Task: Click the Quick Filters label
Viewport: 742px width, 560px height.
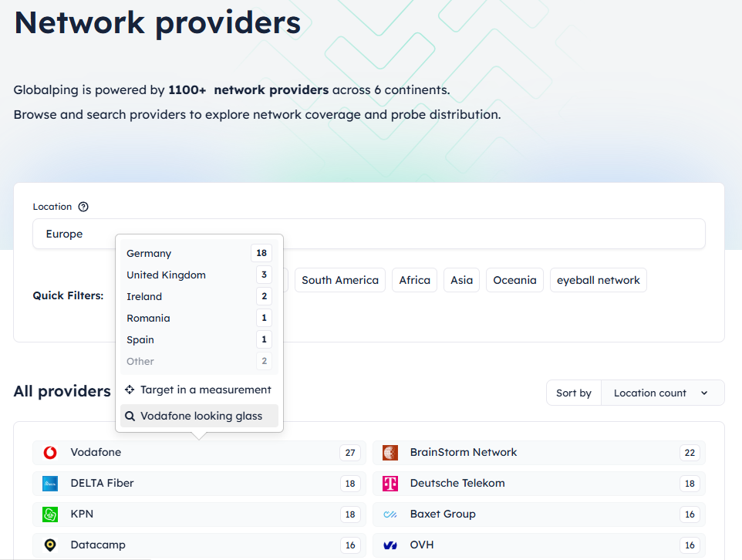Action: click(x=68, y=295)
